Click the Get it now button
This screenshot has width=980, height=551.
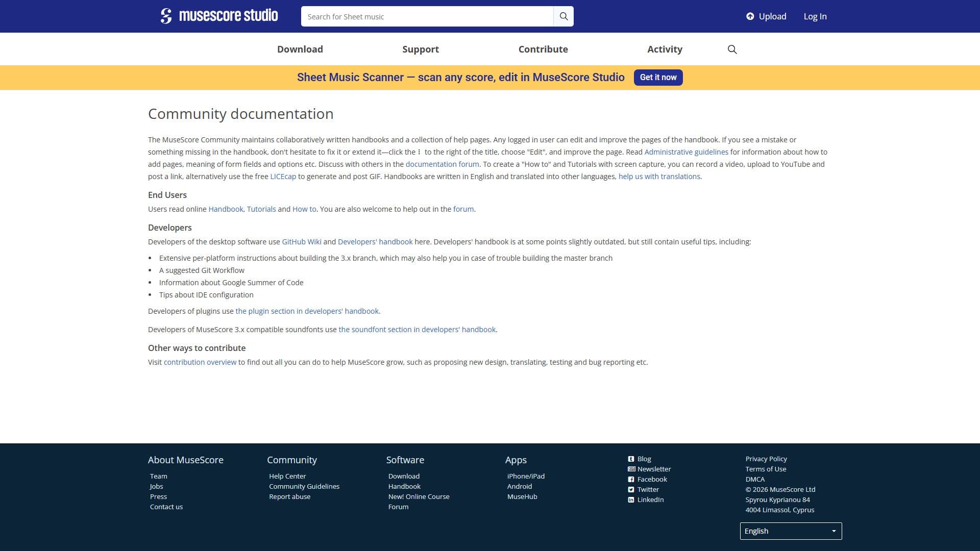pos(658,78)
